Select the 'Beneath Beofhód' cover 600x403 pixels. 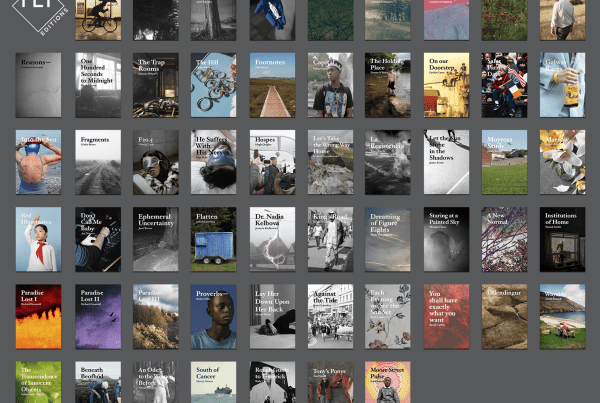(x=98, y=382)
